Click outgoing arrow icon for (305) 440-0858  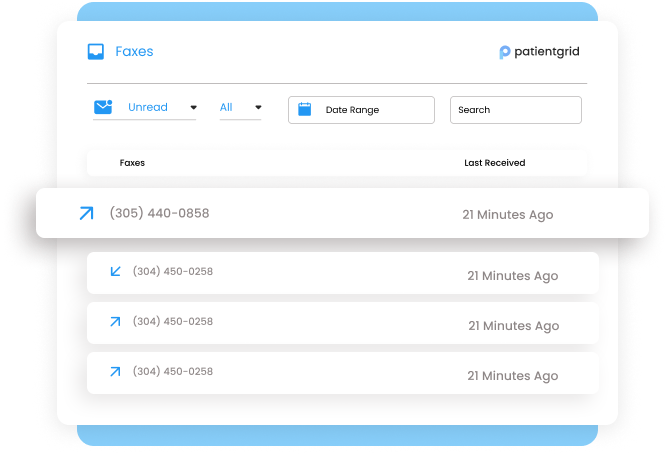(x=86, y=213)
